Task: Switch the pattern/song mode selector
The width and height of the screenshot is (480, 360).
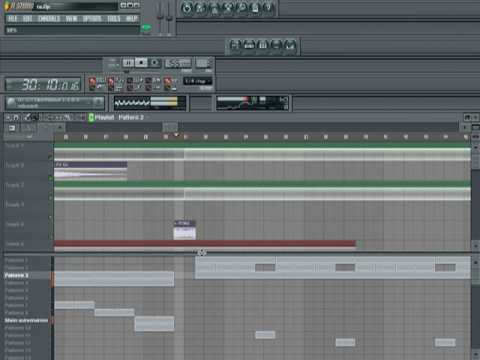Action: [113, 63]
